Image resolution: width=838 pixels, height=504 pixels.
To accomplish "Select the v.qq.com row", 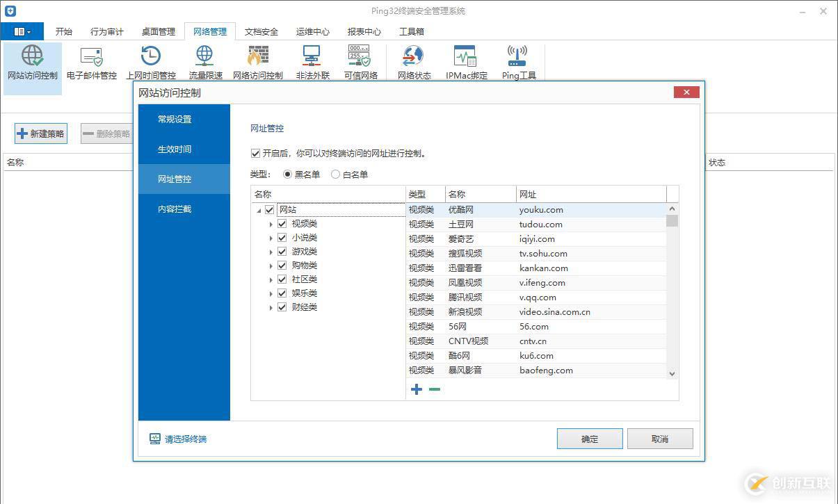I will [x=536, y=298].
